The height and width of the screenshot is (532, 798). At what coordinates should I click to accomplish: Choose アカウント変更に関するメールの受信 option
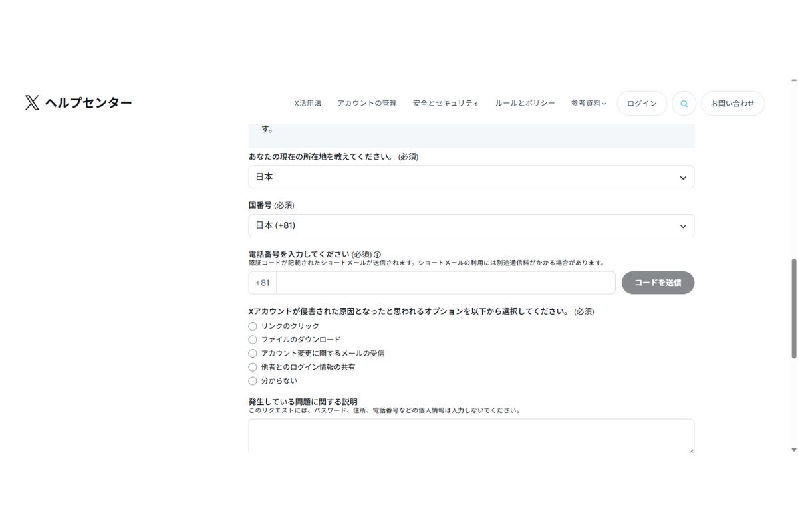pos(253,354)
